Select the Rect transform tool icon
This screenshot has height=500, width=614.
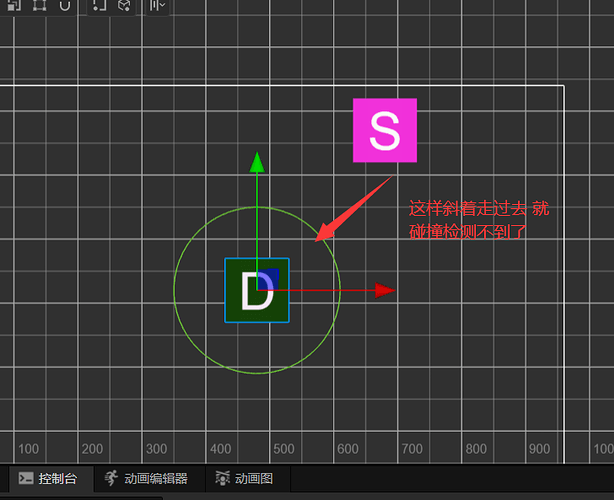pos(39,5)
